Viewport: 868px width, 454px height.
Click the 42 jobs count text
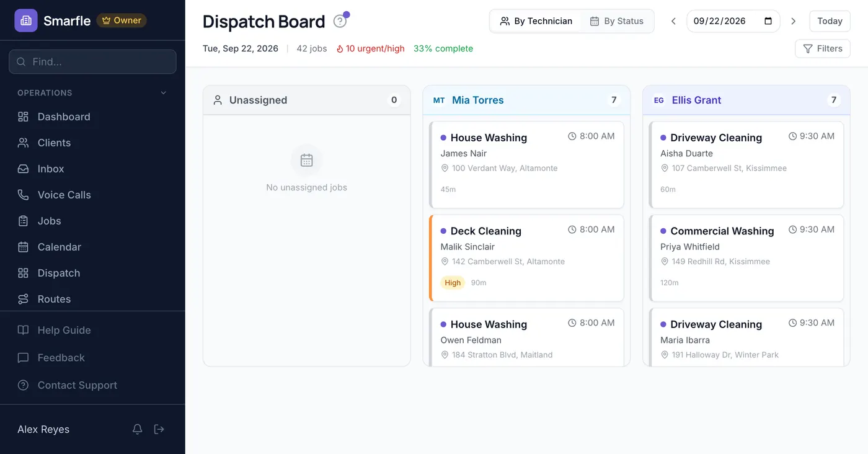point(312,48)
